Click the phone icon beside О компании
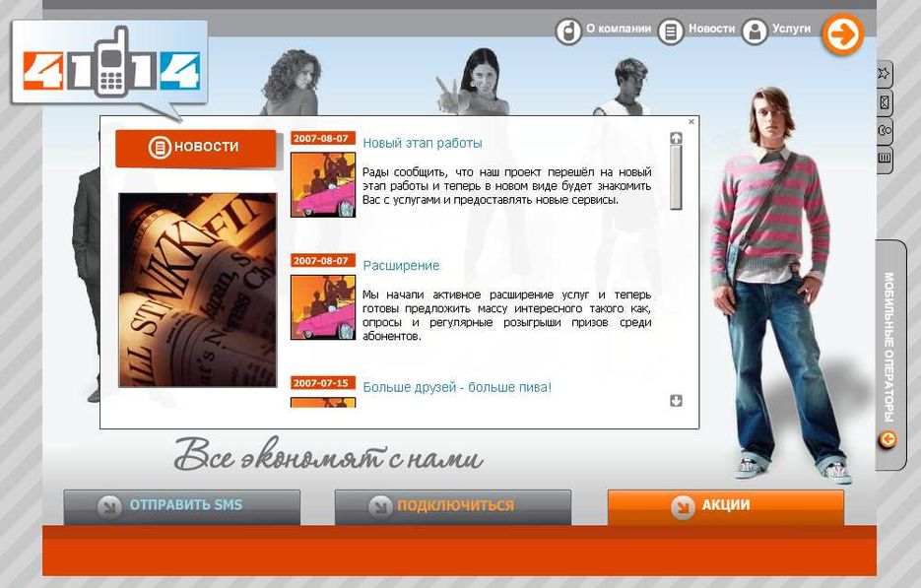 567,32
